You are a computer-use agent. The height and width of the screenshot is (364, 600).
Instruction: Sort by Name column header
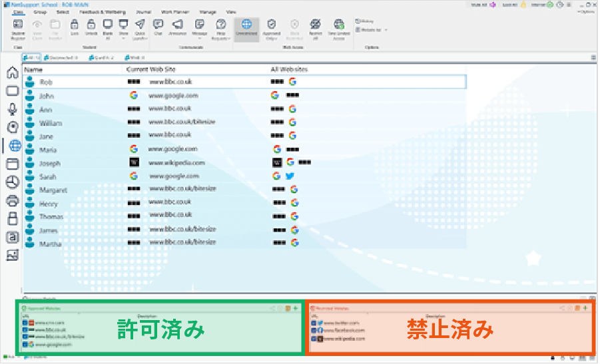click(x=33, y=70)
